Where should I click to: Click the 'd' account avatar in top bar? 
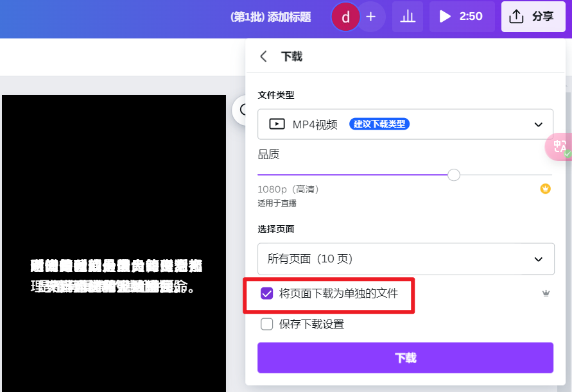pyautogui.click(x=345, y=17)
